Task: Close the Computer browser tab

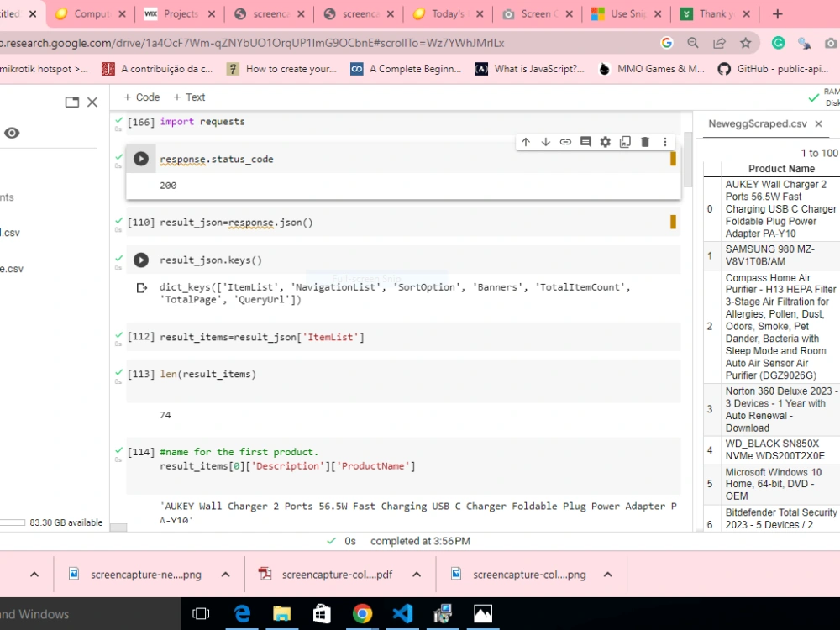Action: click(122, 14)
